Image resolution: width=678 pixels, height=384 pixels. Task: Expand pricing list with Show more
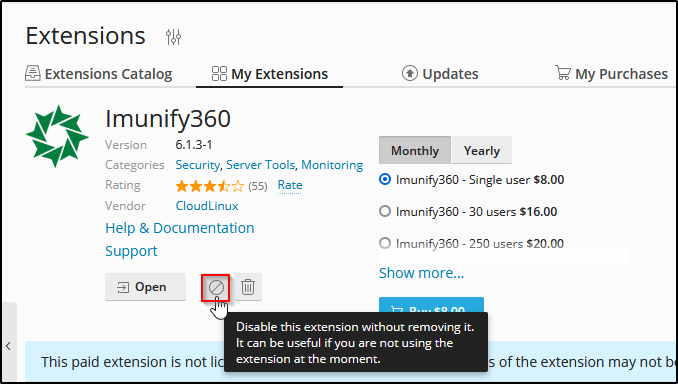pyautogui.click(x=421, y=273)
